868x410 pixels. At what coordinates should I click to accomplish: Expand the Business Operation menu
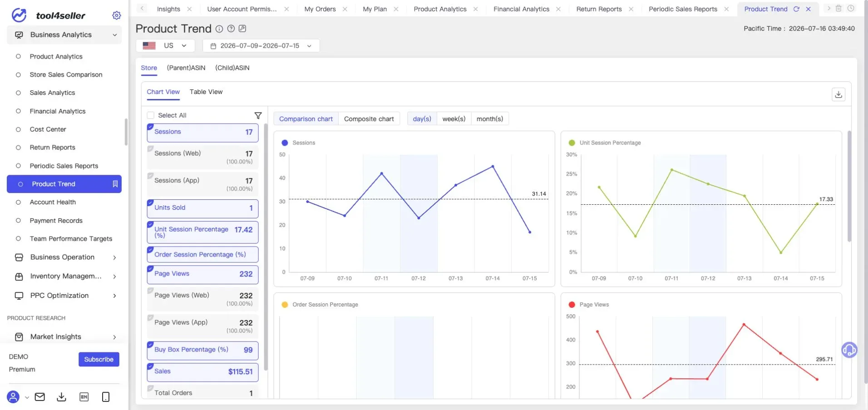pos(64,257)
